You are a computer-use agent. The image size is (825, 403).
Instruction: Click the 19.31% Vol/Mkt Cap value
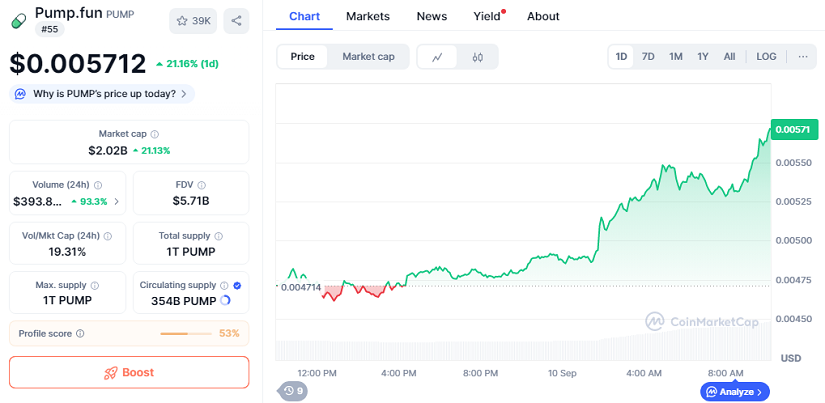67,252
